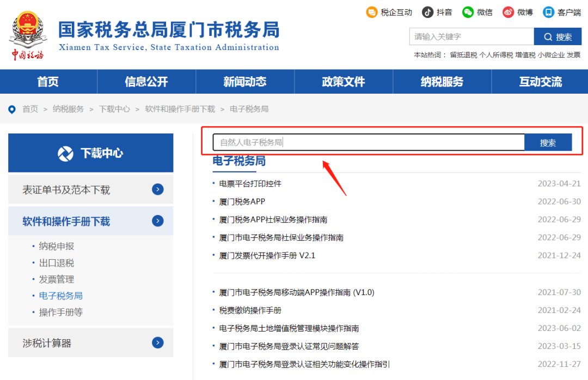This screenshot has height=380, width=588.
Task: Click the breadcrumb location pin icon
Action: coord(12,109)
